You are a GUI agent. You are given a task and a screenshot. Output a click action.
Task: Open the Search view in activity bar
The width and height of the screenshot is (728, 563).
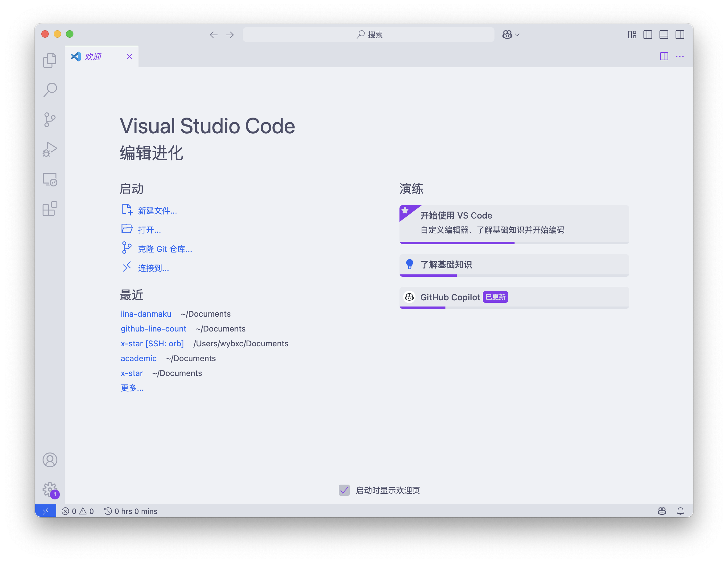click(50, 90)
